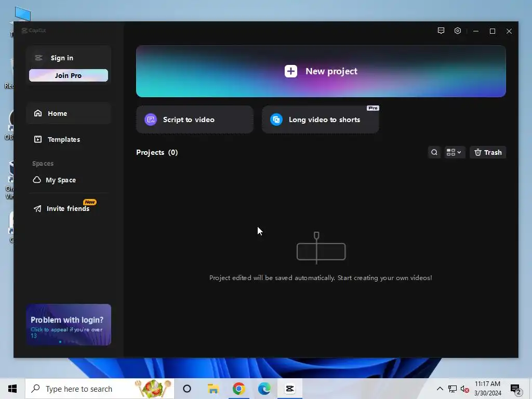Click the Join Pro button
The width and height of the screenshot is (532, 399).
[x=68, y=75]
